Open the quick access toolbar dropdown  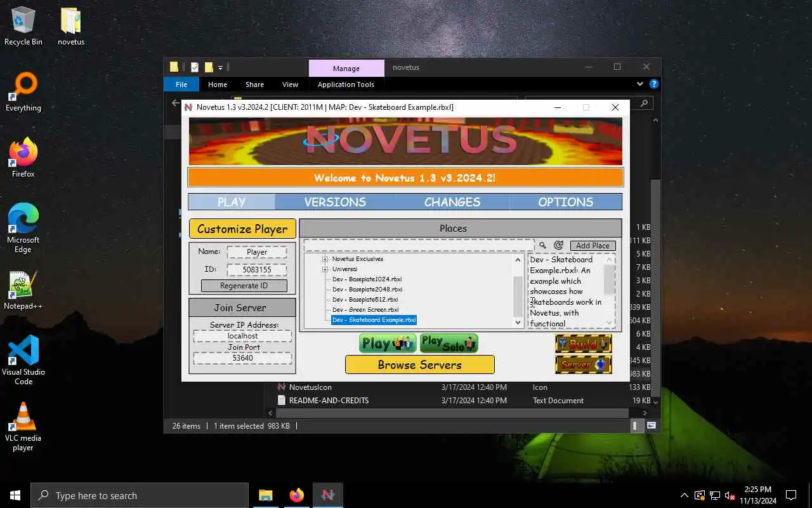[221, 67]
